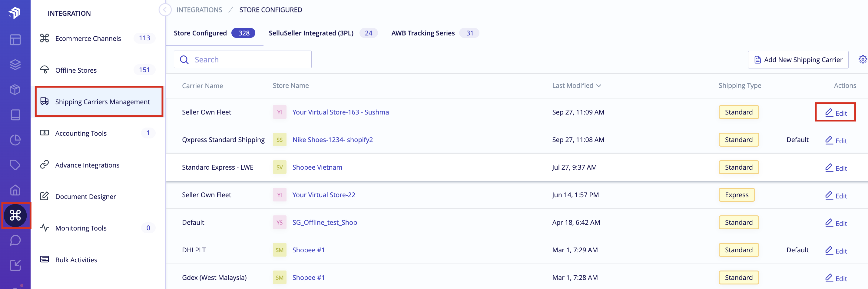
Task: Click the SS avatar for Nike Shoes
Action: click(x=279, y=140)
